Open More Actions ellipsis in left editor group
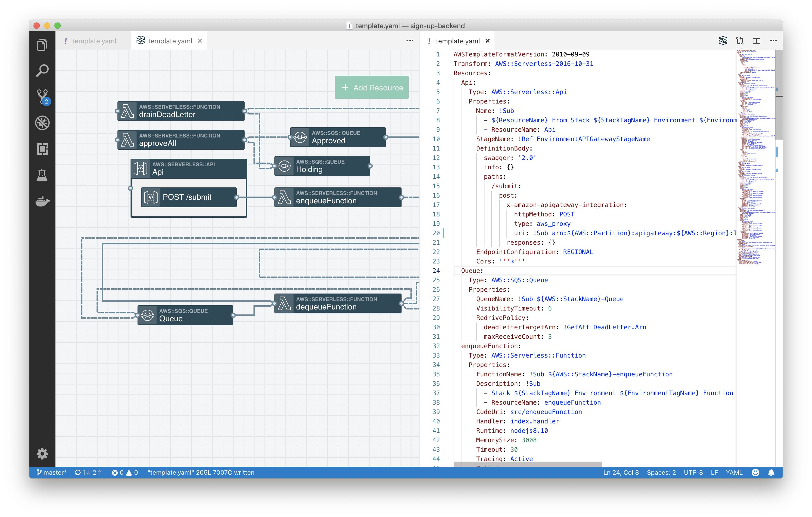 click(410, 41)
